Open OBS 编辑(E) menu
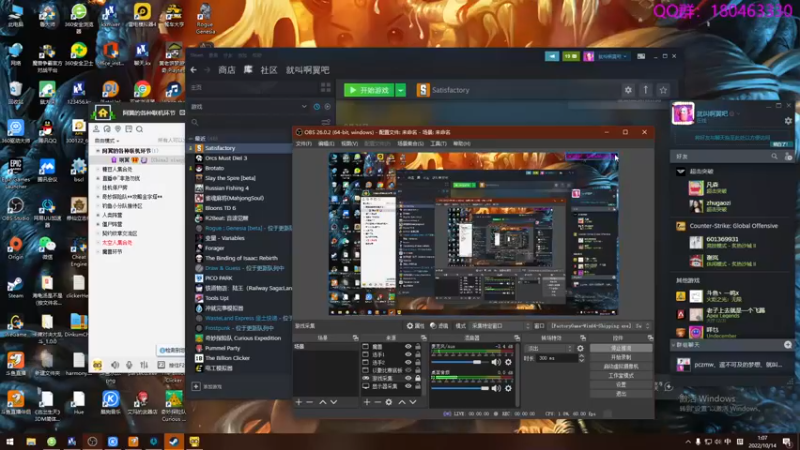The width and height of the screenshot is (800, 450). pyautogui.click(x=327, y=144)
